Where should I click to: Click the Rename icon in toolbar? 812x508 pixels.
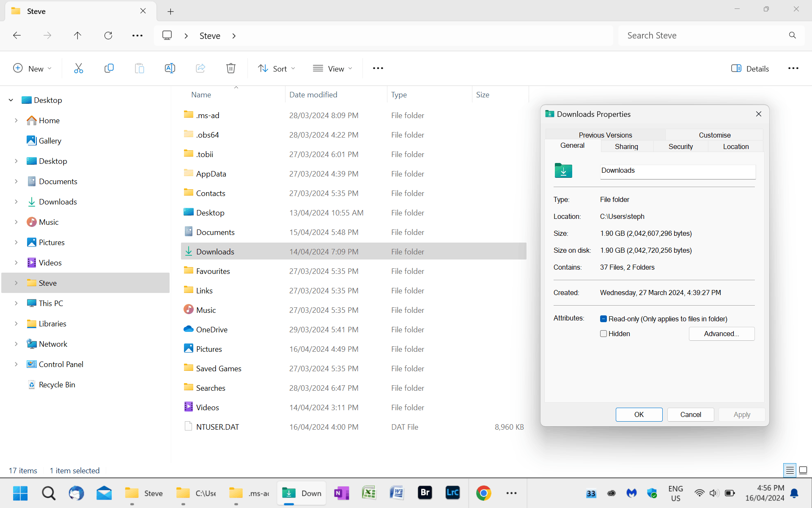tap(170, 68)
